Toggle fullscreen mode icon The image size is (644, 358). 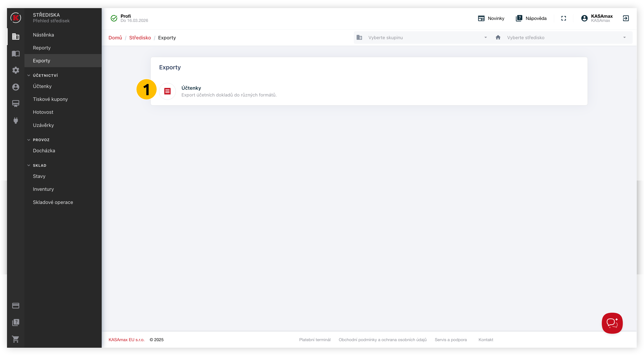pos(564,18)
